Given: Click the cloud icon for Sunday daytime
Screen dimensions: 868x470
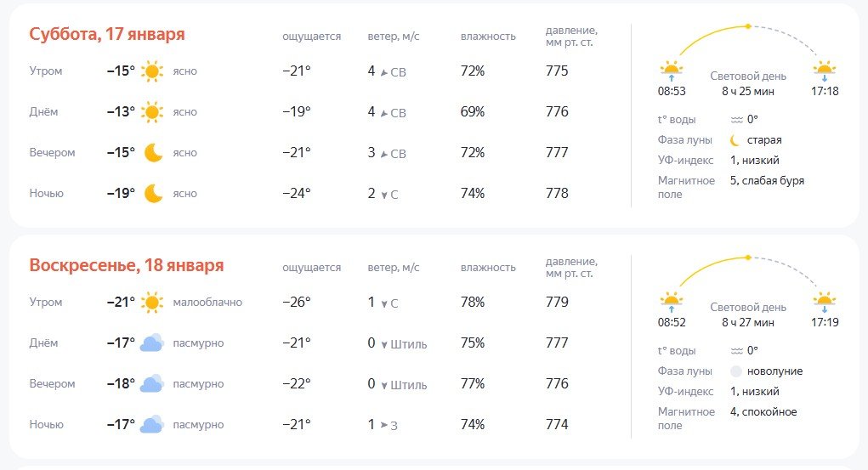Looking at the screenshot, I should click(152, 343).
